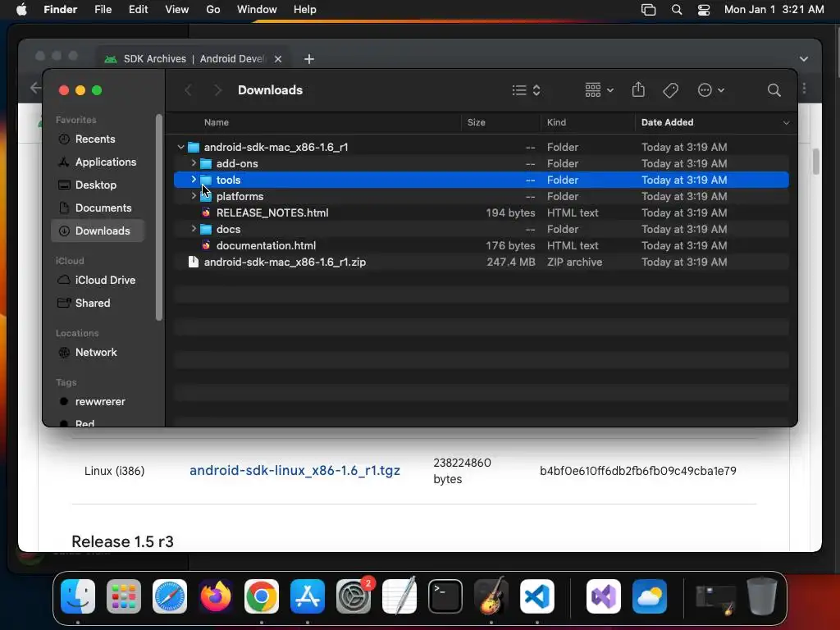Sort by the Size column header

477,122
